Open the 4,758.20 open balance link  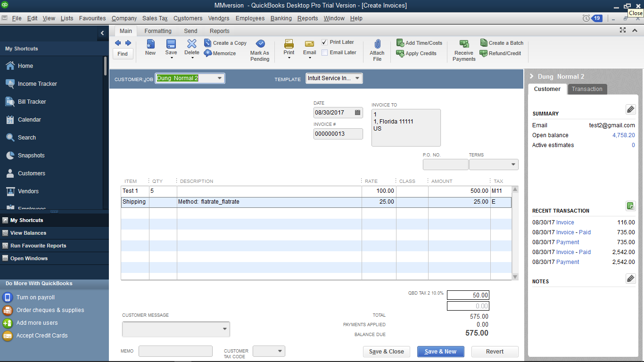click(623, 135)
